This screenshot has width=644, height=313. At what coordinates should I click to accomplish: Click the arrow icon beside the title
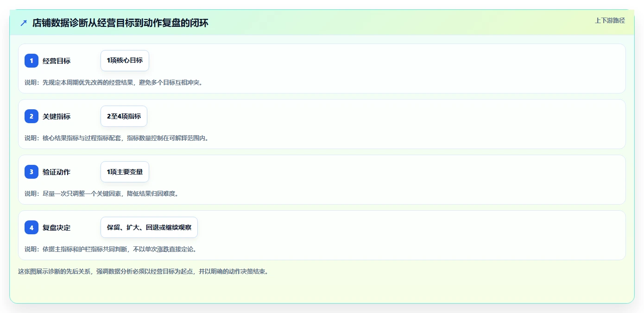[x=24, y=23]
